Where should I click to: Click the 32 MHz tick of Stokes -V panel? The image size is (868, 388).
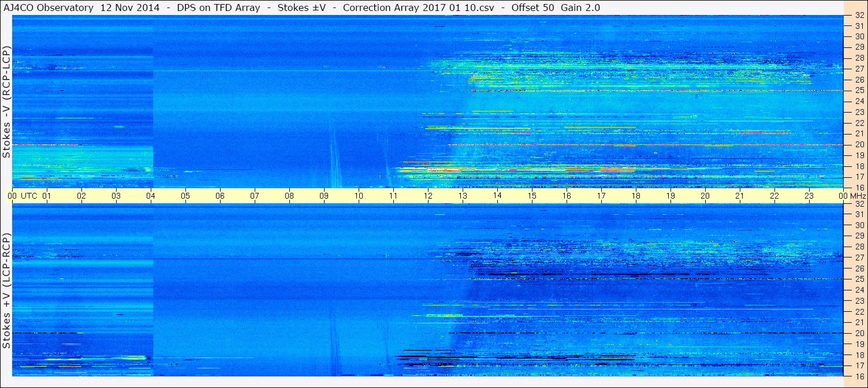pos(859,15)
